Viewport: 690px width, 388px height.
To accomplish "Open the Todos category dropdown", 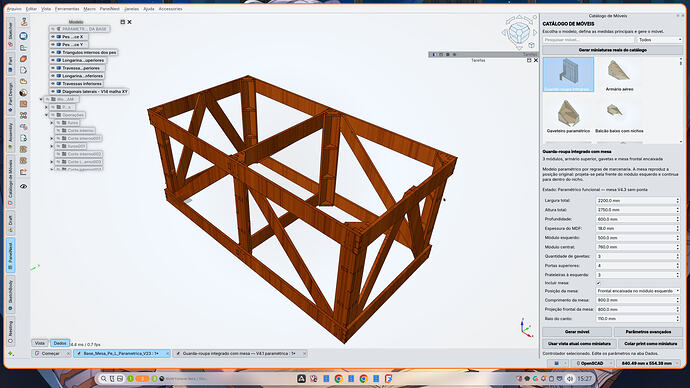I will [x=660, y=40].
